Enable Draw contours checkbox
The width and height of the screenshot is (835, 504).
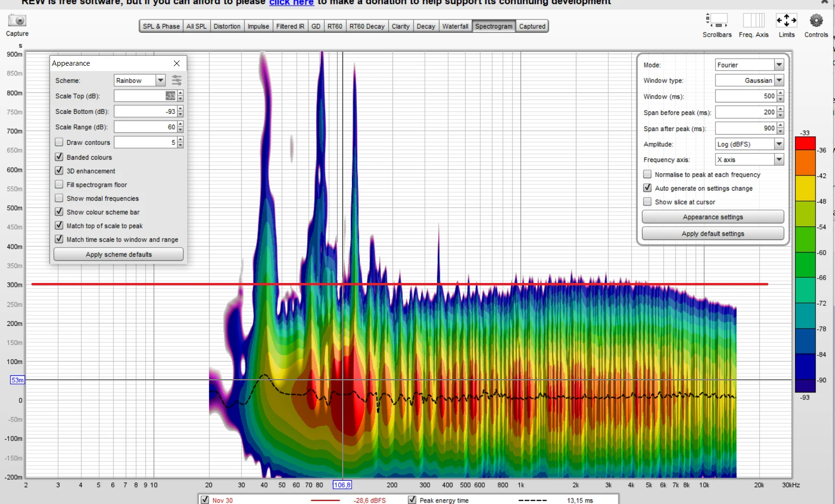pyautogui.click(x=59, y=142)
